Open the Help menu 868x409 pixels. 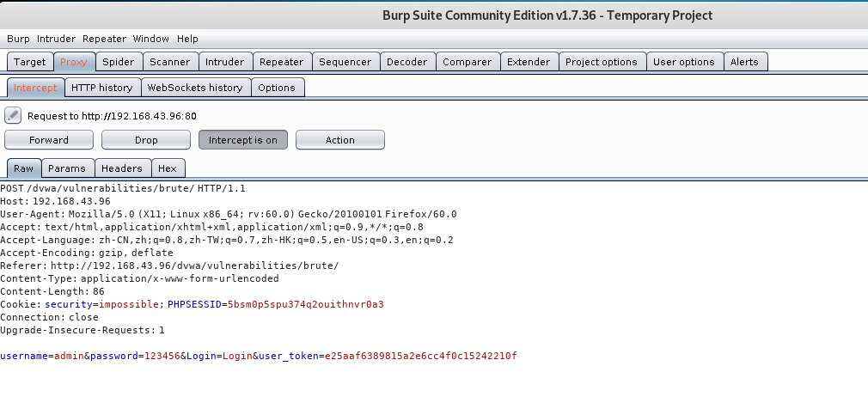pyautogui.click(x=187, y=39)
